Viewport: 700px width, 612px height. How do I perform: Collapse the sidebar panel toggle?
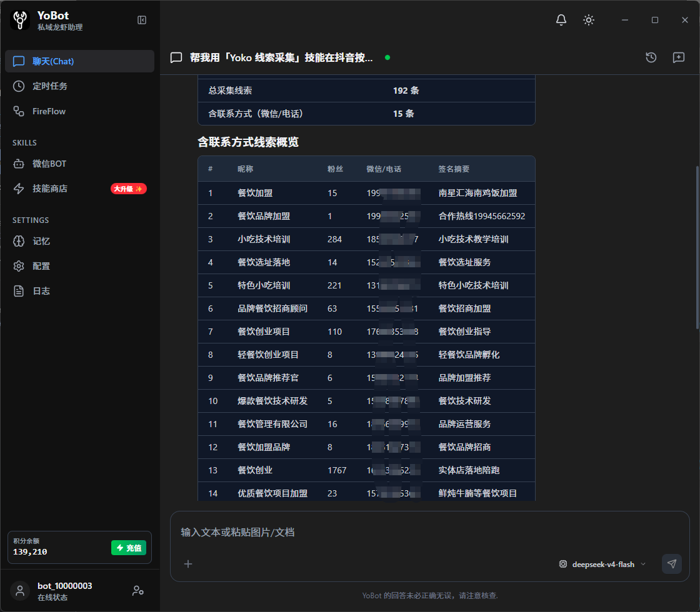click(x=142, y=20)
